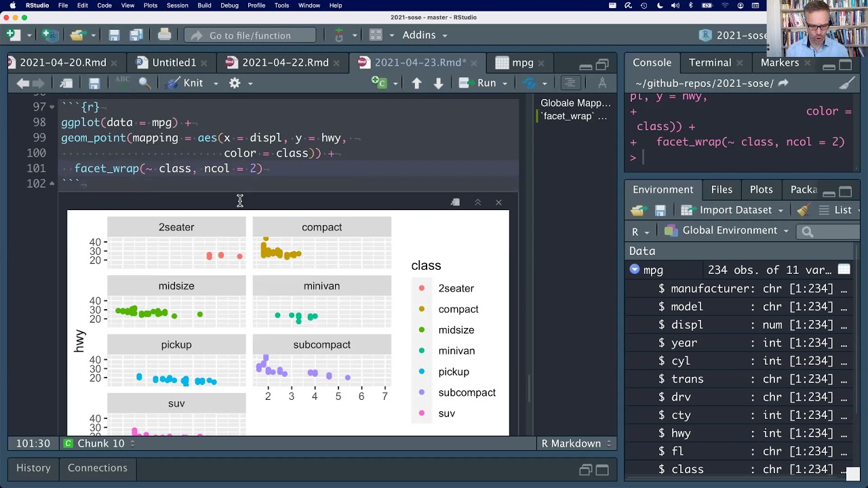Image resolution: width=868 pixels, height=488 pixels.
Task: Switch List view mode dropdown
Action: [x=840, y=210]
